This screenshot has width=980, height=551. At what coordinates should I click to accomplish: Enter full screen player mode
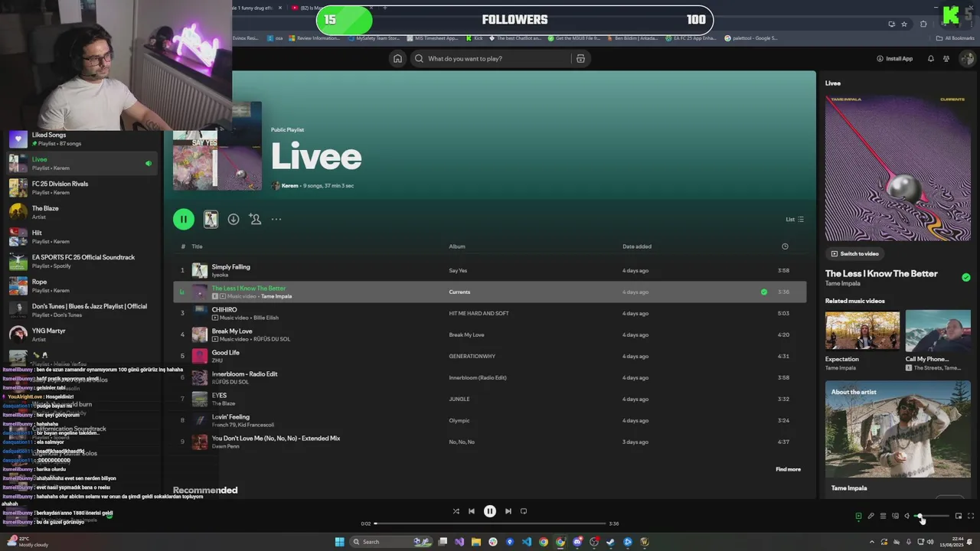pos(971,516)
